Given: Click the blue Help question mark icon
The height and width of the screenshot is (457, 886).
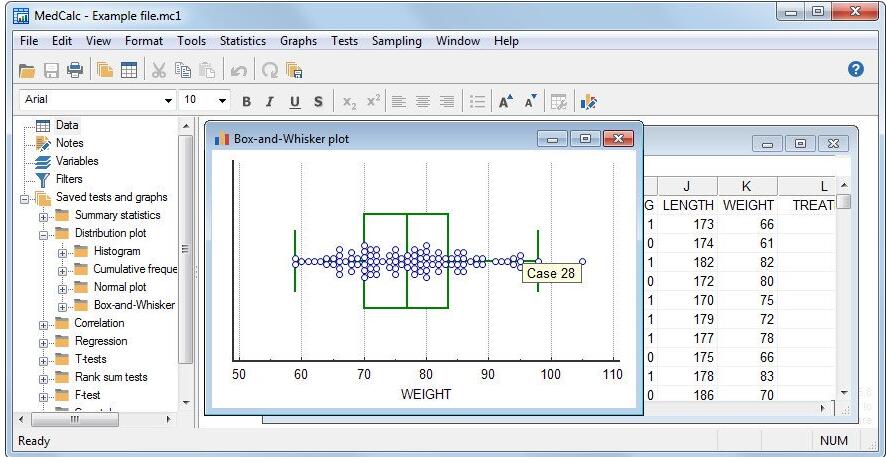Looking at the screenshot, I should 855,69.
